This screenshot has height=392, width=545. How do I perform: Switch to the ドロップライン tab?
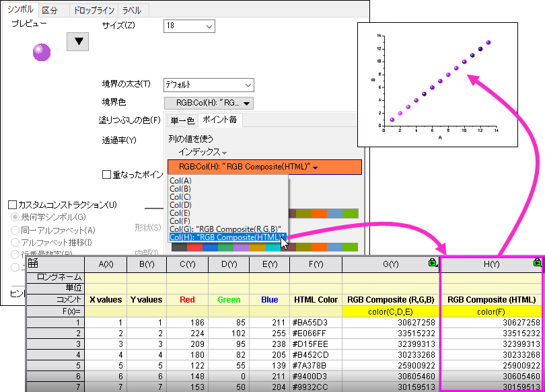pyautogui.click(x=94, y=10)
